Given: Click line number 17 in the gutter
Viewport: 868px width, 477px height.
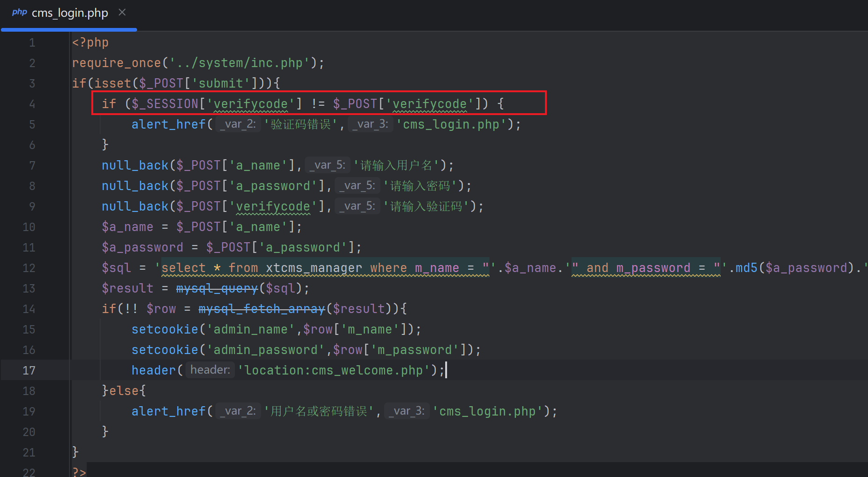Looking at the screenshot, I should point(29,370).
